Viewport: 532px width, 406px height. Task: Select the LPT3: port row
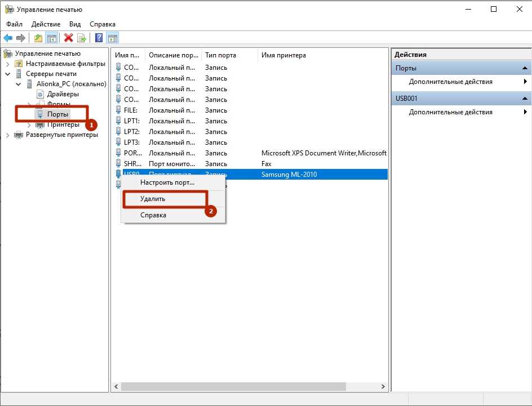(x=250, y=142)
